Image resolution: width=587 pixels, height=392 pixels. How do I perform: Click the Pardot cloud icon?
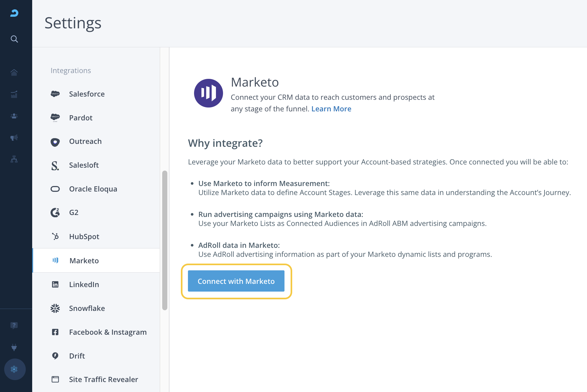pos(55,118)
